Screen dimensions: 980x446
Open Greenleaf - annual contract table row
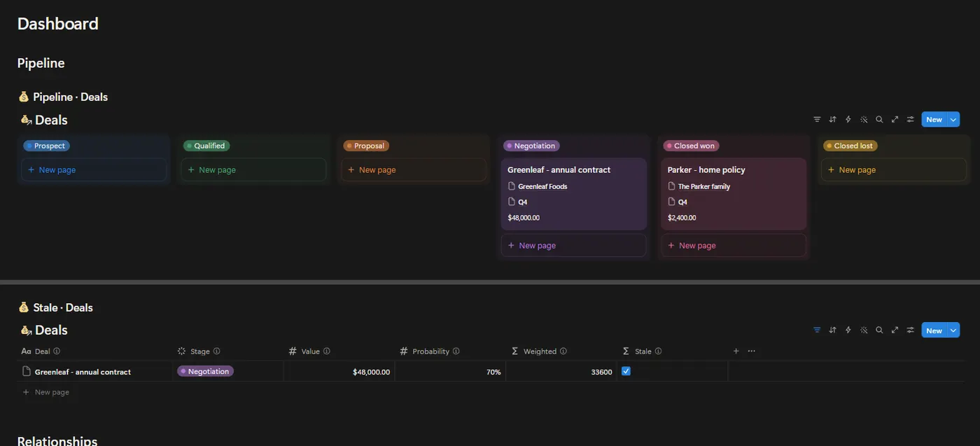[83, 372]
